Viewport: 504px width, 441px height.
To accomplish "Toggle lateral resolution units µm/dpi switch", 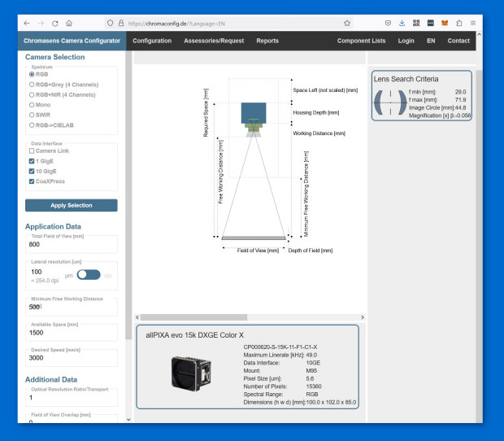I will 89,275.
